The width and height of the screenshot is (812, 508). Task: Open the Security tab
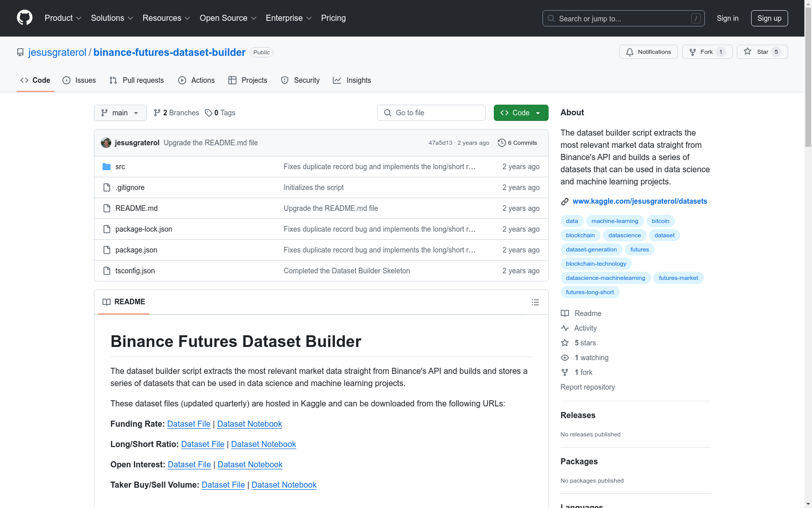pos(300,80)
